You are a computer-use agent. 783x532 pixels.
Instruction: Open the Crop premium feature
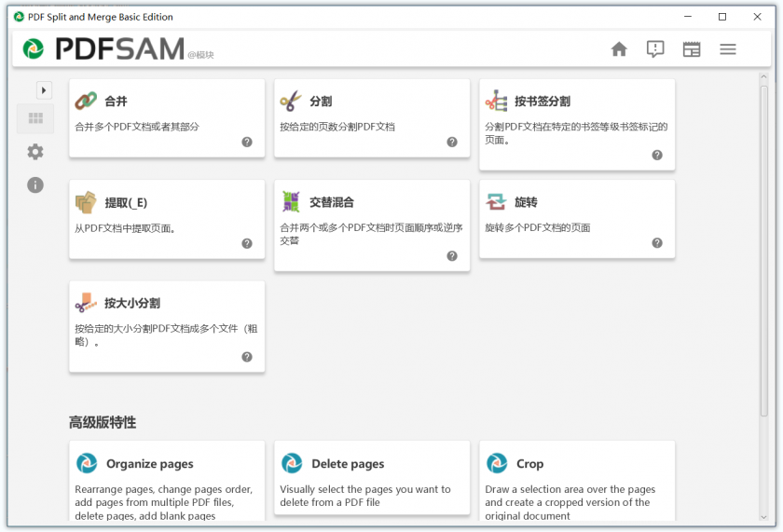[529, 464]
